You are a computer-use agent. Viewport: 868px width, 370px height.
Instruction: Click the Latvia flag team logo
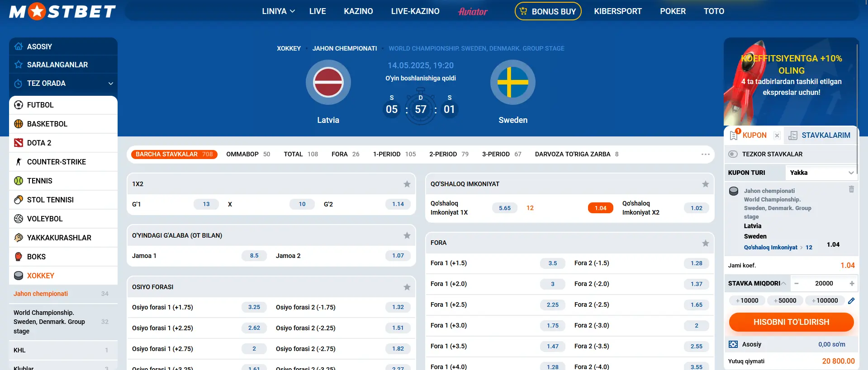tap(328, 82)
